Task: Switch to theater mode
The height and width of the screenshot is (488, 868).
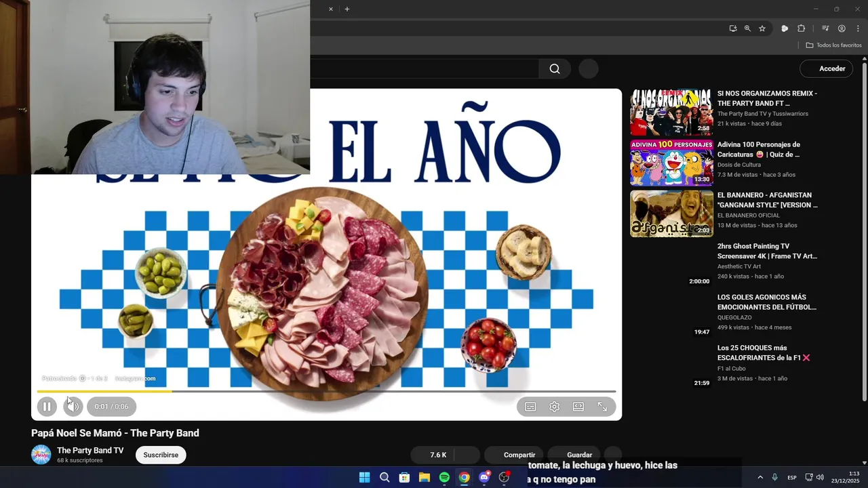Action: point(578,407)
